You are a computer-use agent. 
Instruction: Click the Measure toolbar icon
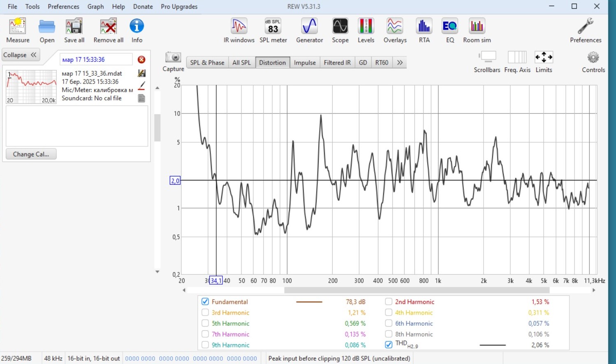coord(18,27)
